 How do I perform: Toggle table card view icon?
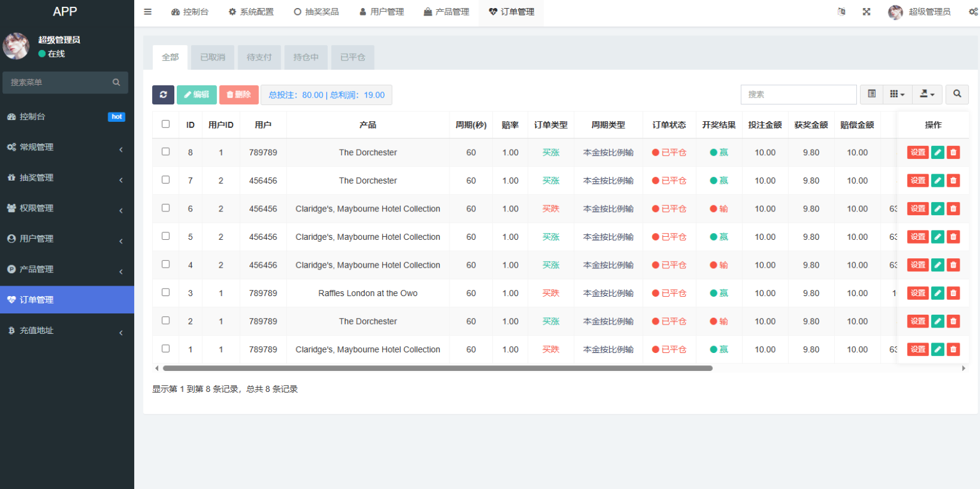tap(872, 94)
